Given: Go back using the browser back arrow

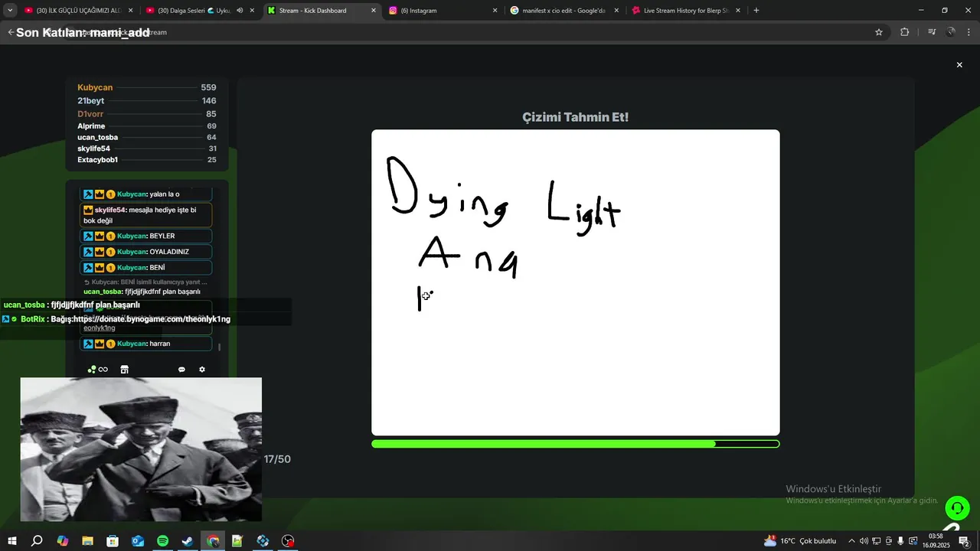Looking at the screenshot, I should (11, 32).
